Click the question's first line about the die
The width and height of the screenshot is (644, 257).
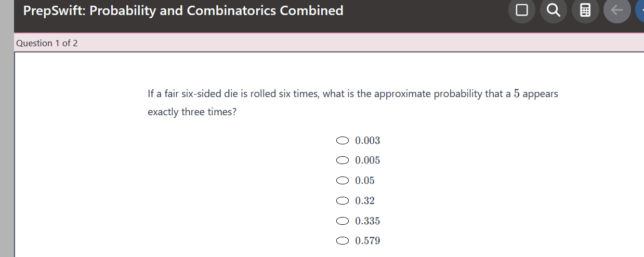point(333,94)
